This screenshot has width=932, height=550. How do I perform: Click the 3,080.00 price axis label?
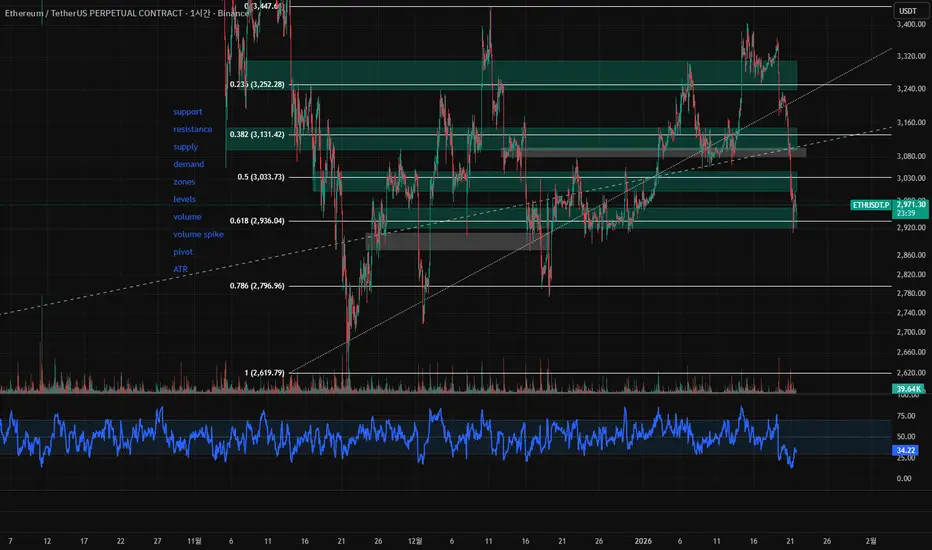click(911, 156)
